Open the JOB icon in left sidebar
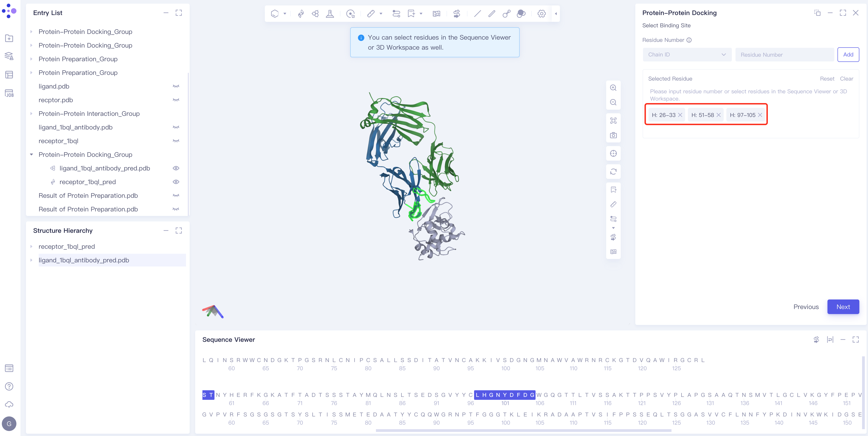The width and height of the screenshot is (868, 436). click(x=9, y=93)
